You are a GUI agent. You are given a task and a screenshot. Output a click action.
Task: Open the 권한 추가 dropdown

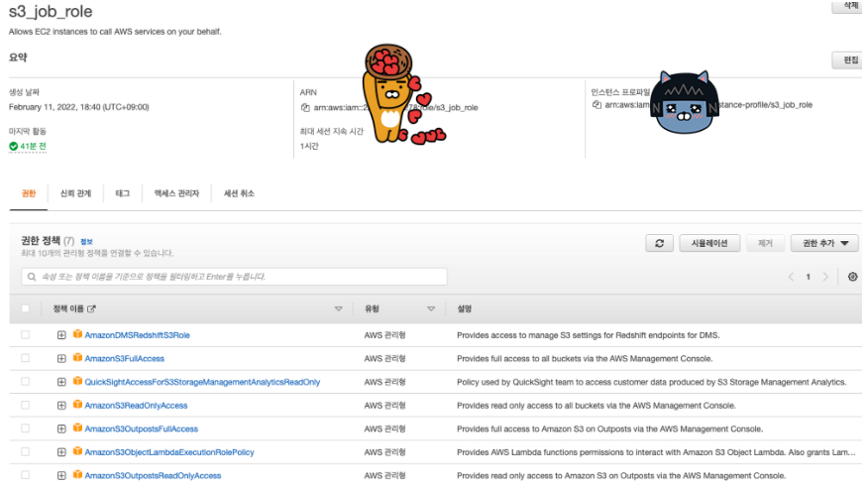pos(824,243)
